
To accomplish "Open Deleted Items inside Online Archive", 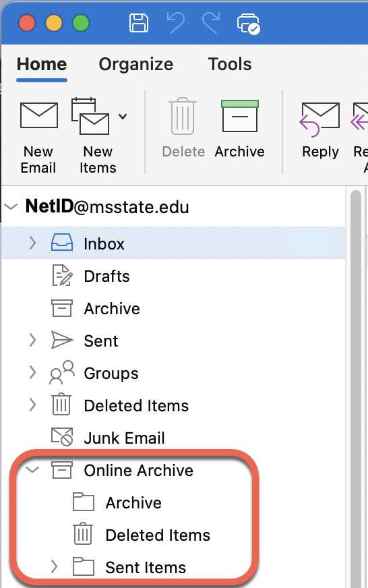I will pos(158,535).
